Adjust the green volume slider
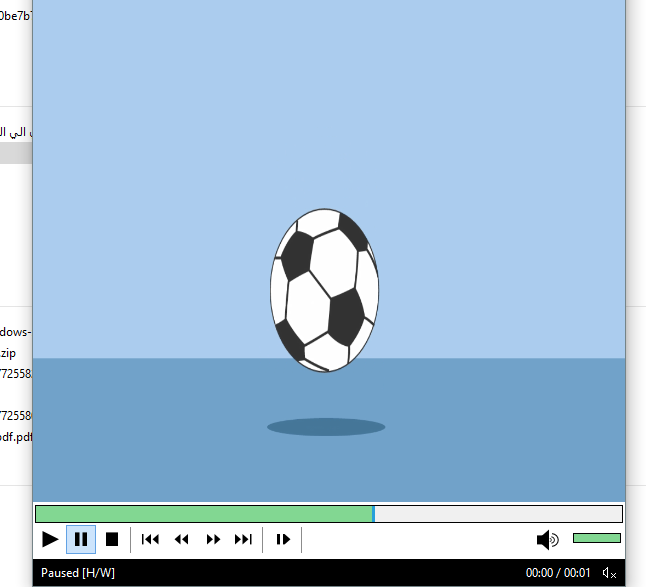The image size is (646, 587). click(x=597, y=538)
